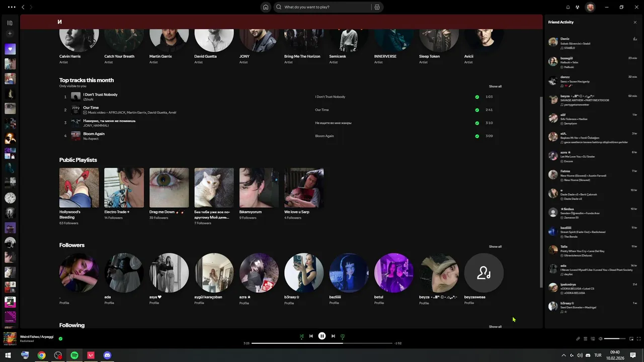This screenshot has height=362, width=644.
Task: Go to Spotify Home
Action: pos(266,7)
